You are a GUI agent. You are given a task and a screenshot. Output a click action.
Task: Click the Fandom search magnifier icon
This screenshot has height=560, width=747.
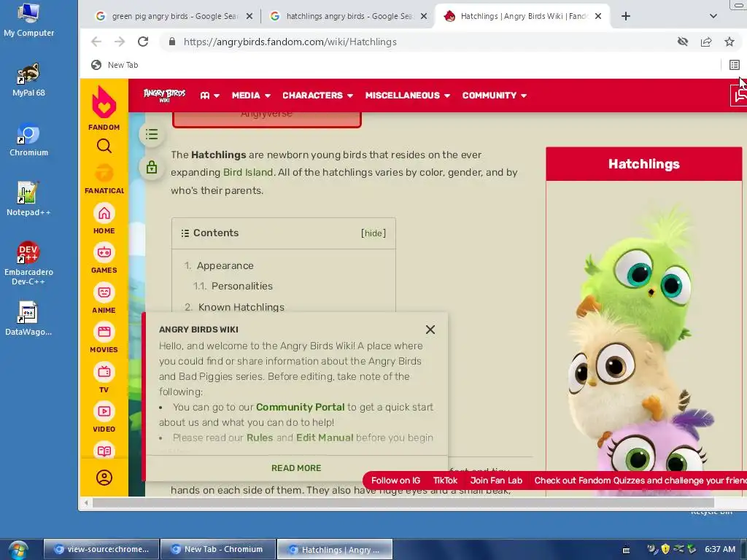pos(104,146)
